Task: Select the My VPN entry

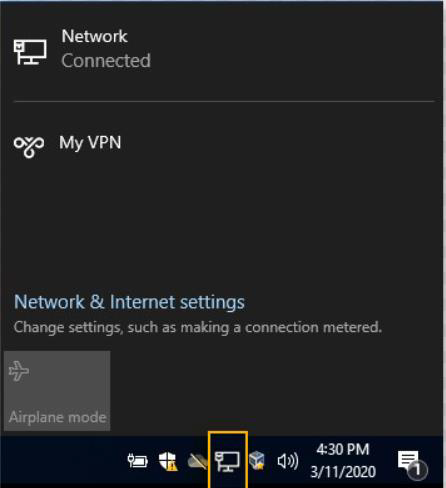Action: [x=223, y=144]
